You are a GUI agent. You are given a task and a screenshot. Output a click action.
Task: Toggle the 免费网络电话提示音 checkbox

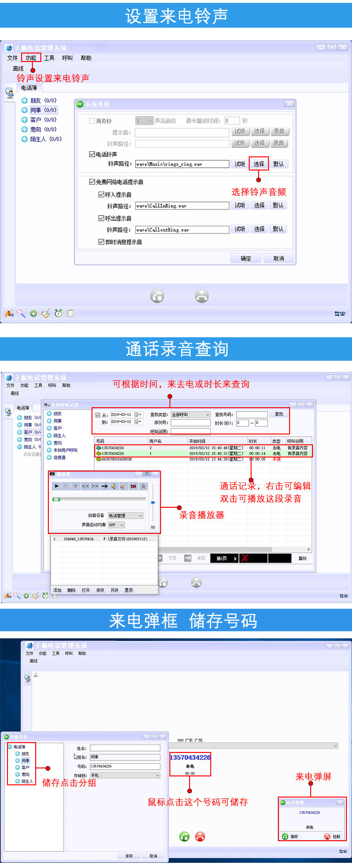point(92,182)
